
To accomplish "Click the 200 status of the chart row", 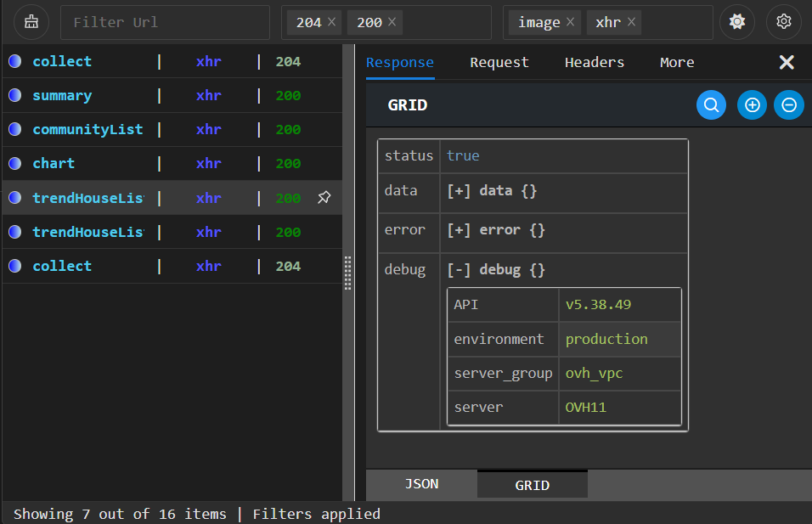I will tap(288, 164).
